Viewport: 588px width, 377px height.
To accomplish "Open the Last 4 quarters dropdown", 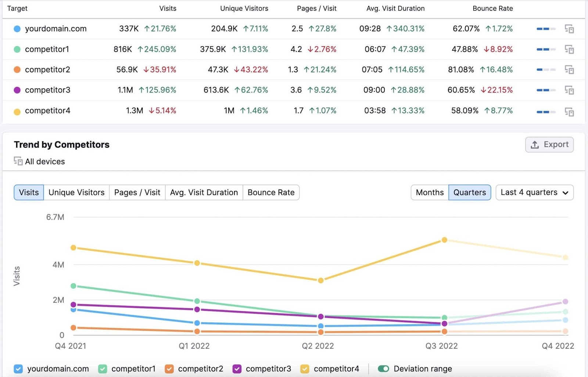I will [x=534, y=192].
